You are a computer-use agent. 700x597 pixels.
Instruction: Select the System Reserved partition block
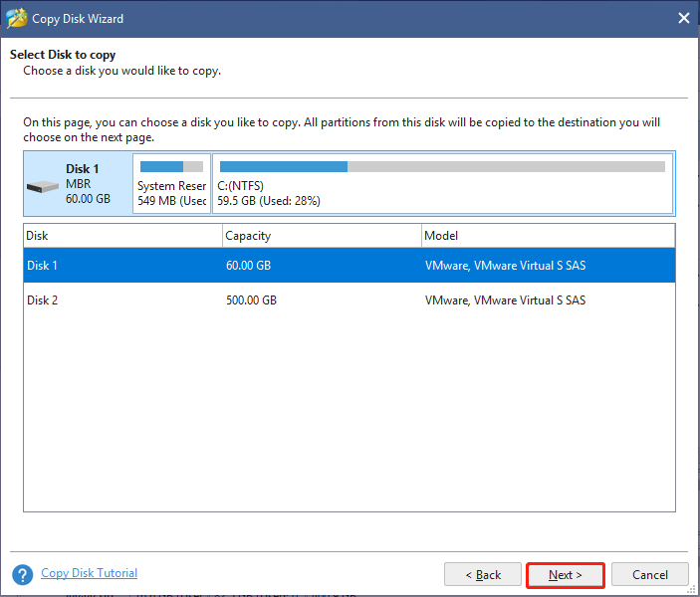coord(171,184)
